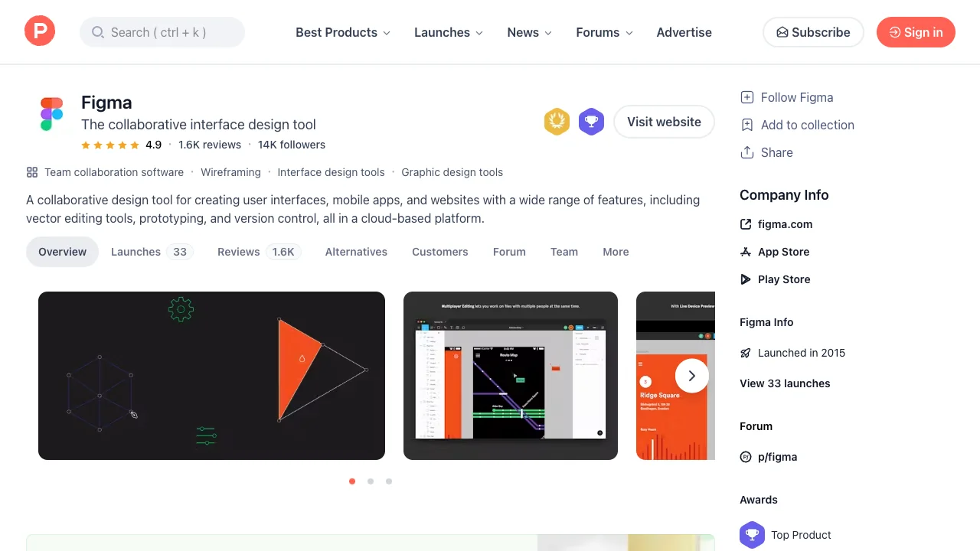The height and width of the screenshot is (551, 980).
Task: Open the Advertise page
Action: tap(684, 32)
